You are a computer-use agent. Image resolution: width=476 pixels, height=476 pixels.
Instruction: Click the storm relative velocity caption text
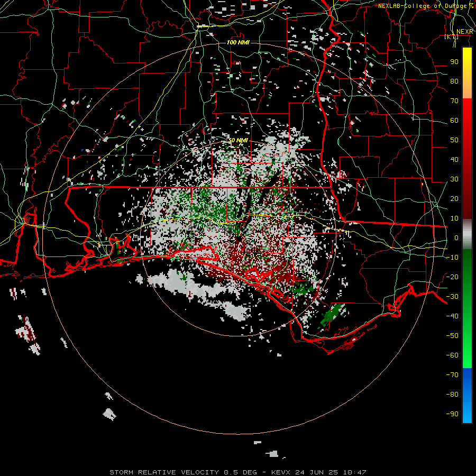click(x=237, y=472)
